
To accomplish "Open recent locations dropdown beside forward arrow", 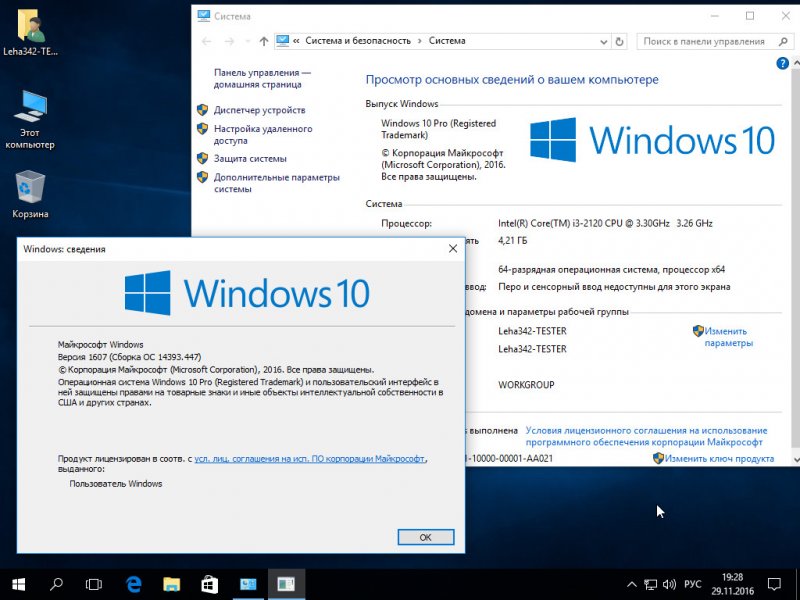I will pos(248,41).
